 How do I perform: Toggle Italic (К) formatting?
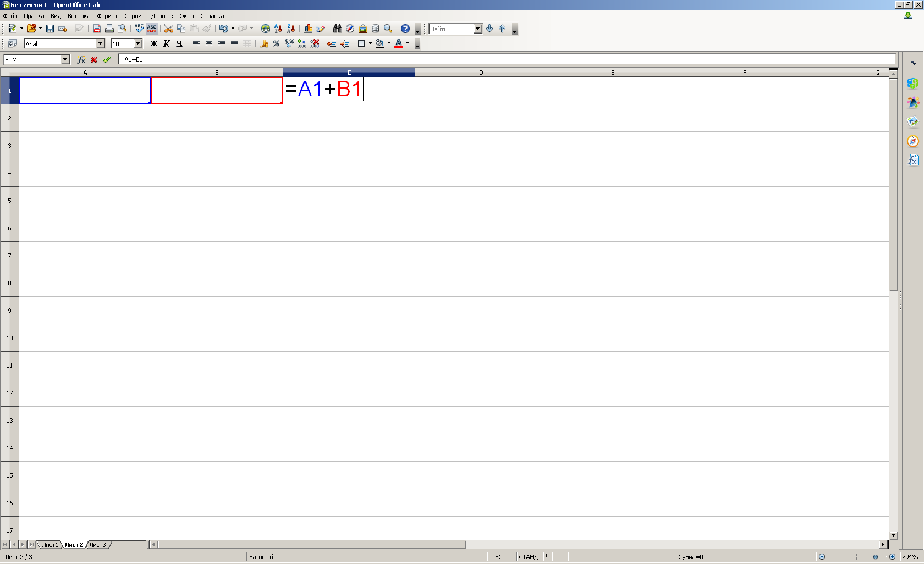click(x=167, y=43)
